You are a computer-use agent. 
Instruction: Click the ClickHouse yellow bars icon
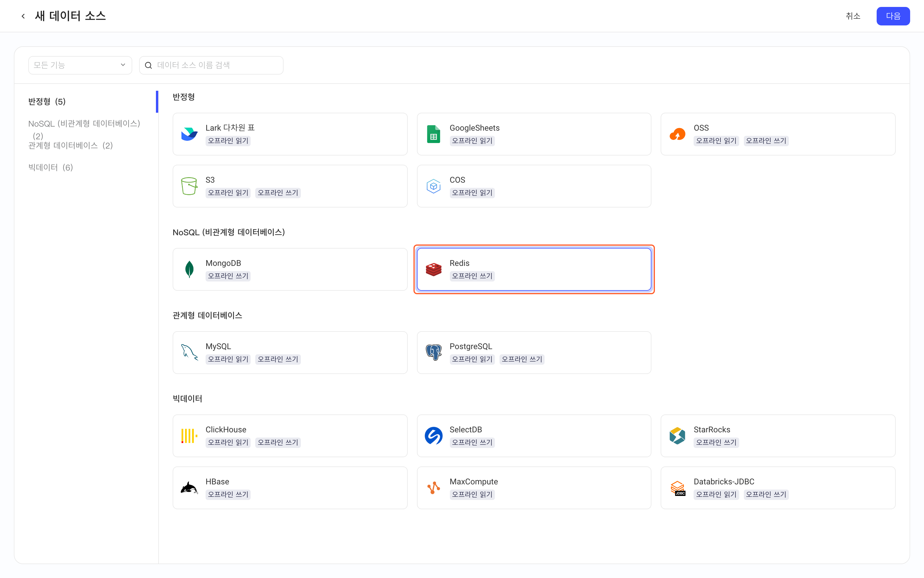coord(189,436)
